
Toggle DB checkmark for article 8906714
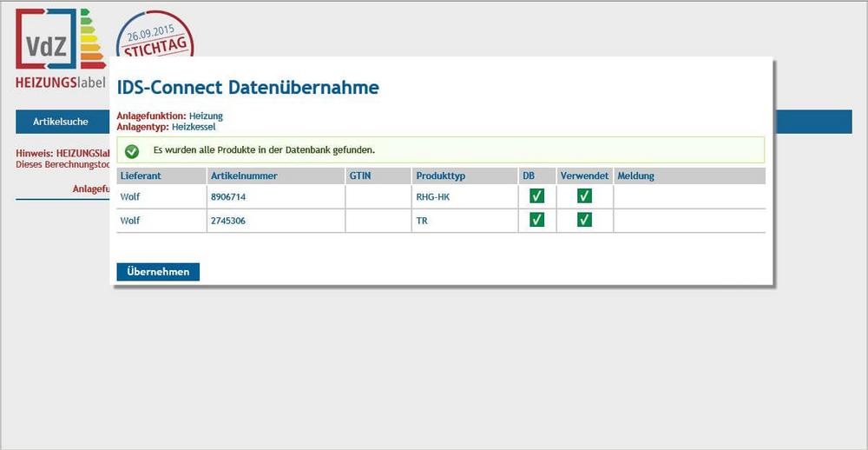537,196
